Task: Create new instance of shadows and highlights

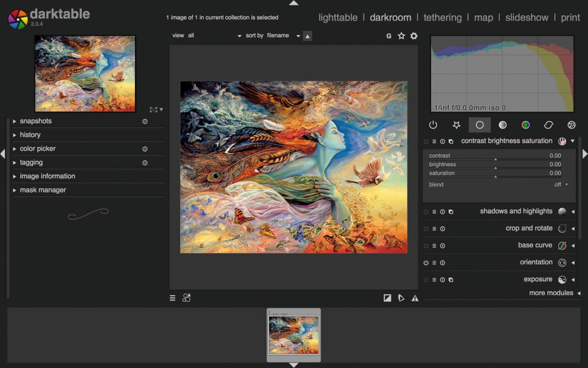Action: point(451,212)
